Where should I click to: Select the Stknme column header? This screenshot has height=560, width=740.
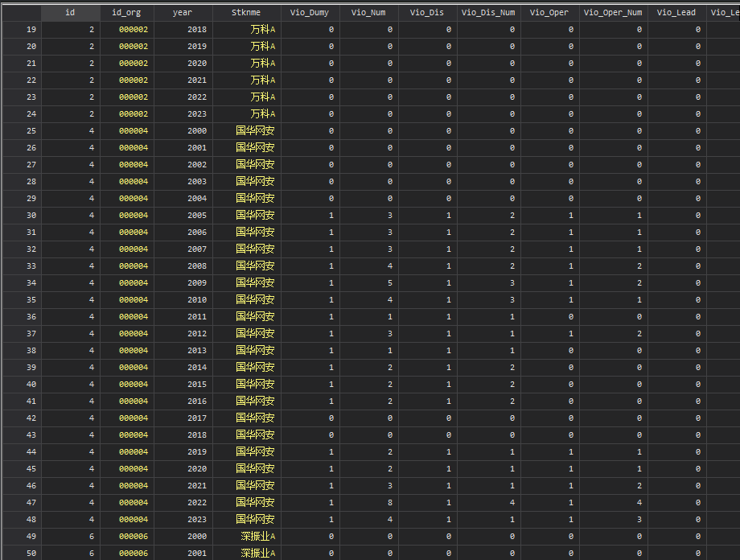[x=246, y=13]
